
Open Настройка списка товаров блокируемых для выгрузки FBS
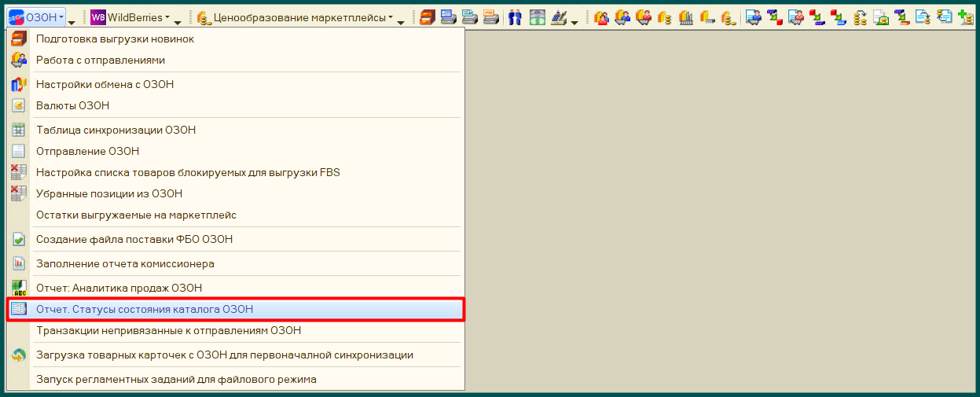tap(236, 172)
